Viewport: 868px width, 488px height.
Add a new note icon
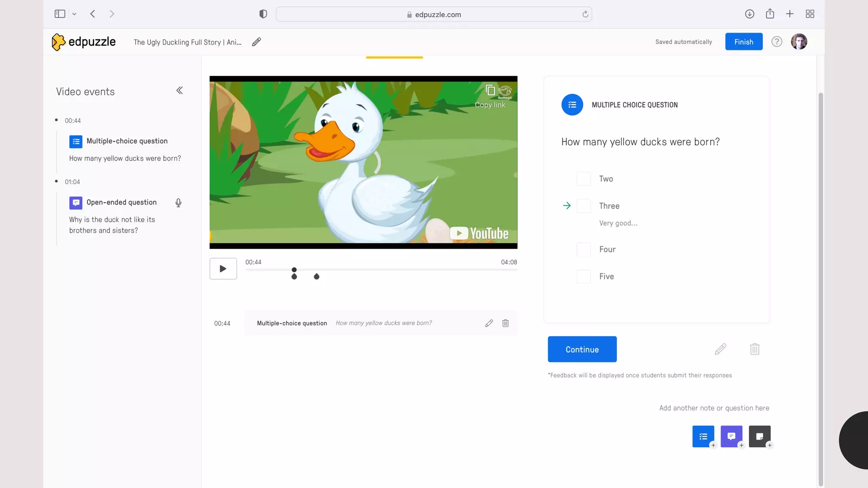759,436
